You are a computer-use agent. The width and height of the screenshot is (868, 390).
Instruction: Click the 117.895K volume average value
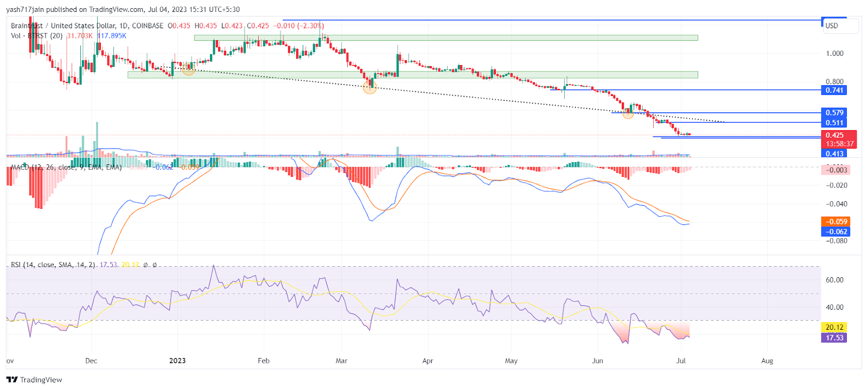pos(112,36)
